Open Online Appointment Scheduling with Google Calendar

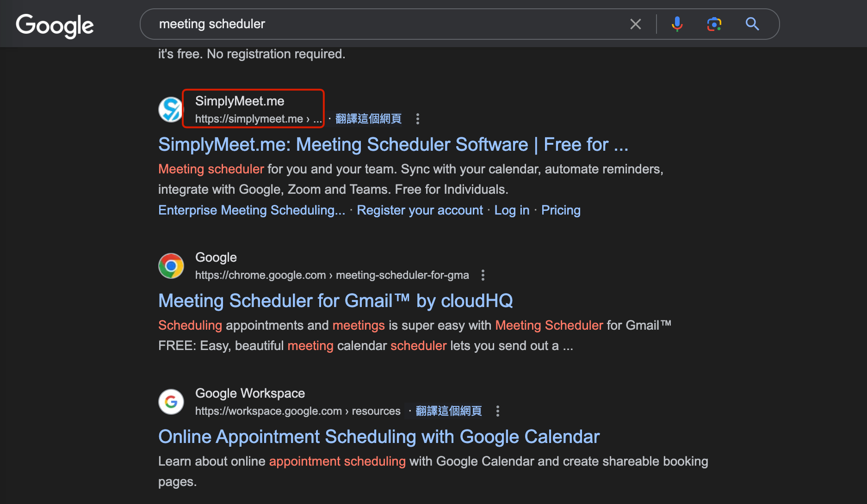[x=378, y=437]
